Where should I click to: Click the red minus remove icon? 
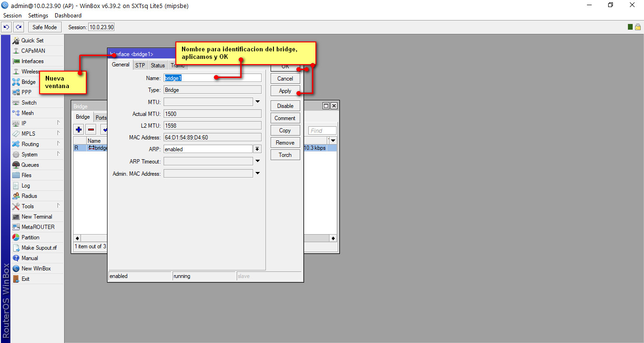[91, 130]
